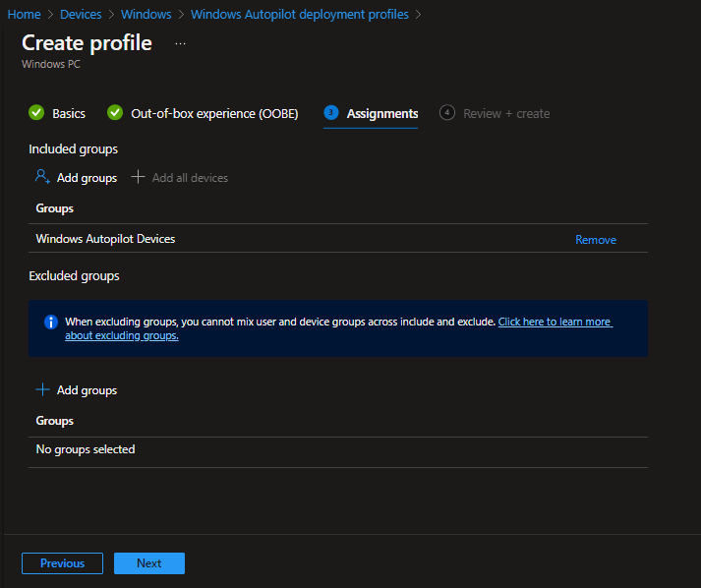Viewport: 701px width, 588px height.
Task: Click the green checkmark icon for Basics
Action: (36, 113)
